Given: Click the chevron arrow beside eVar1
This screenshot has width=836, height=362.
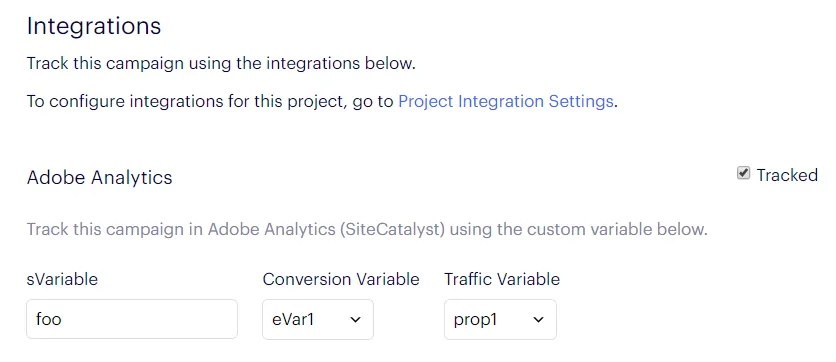Looking at the screenshot, I should [x=355, y=320].
